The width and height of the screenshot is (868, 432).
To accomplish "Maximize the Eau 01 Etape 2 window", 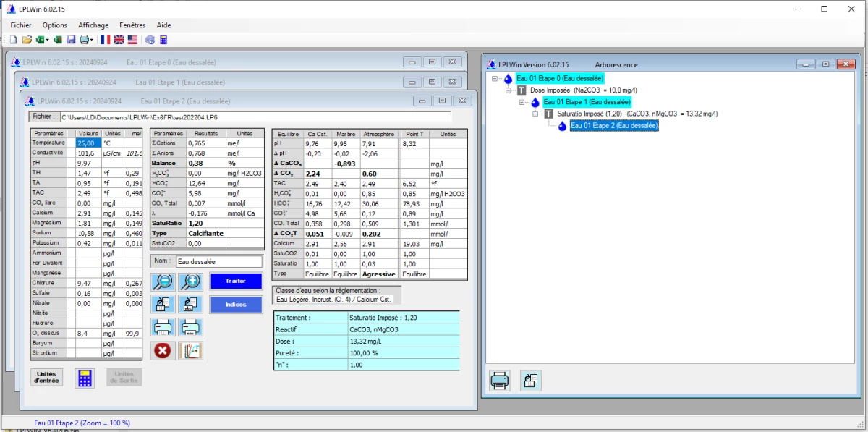I will (442, 101).
